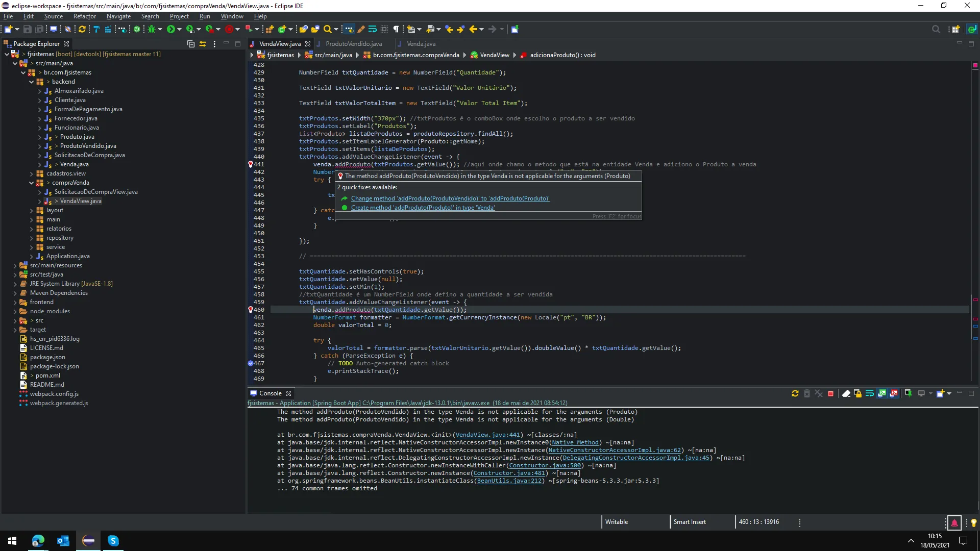Expand the repository package

click(x=31, y=238)
